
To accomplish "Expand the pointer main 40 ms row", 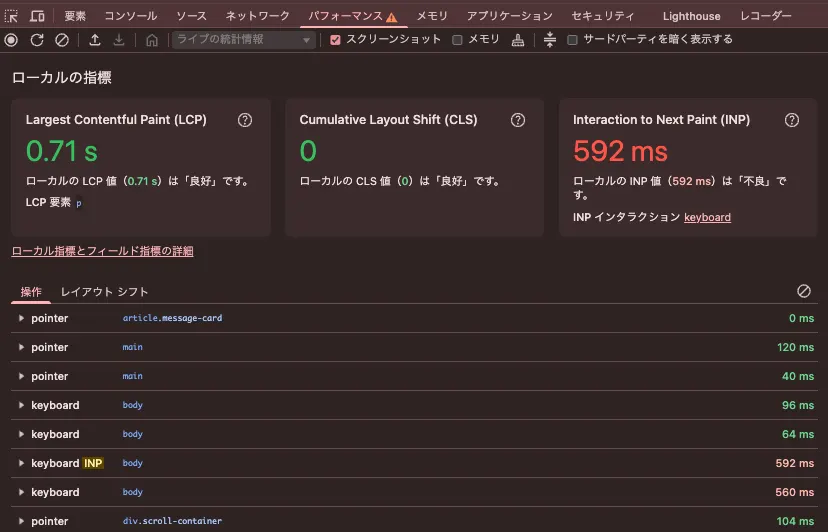I will pyautogui.click(x=21, y=376).
